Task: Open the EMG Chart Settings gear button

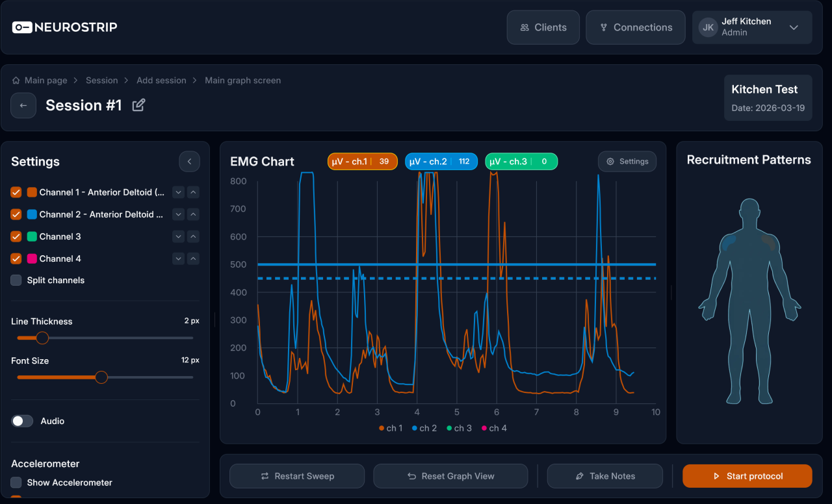Action: click(627, 161)
